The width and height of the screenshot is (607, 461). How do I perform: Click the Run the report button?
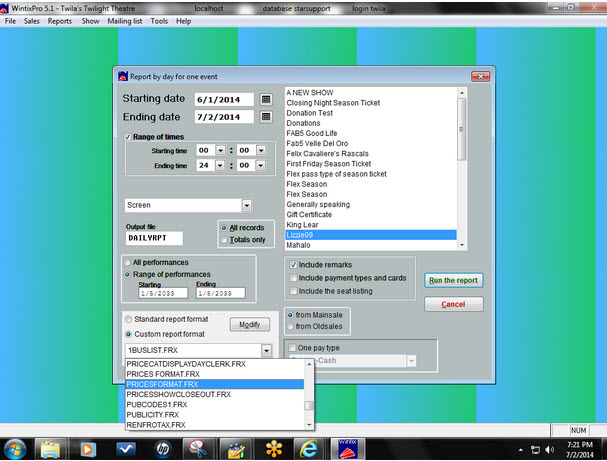(453, 280)
